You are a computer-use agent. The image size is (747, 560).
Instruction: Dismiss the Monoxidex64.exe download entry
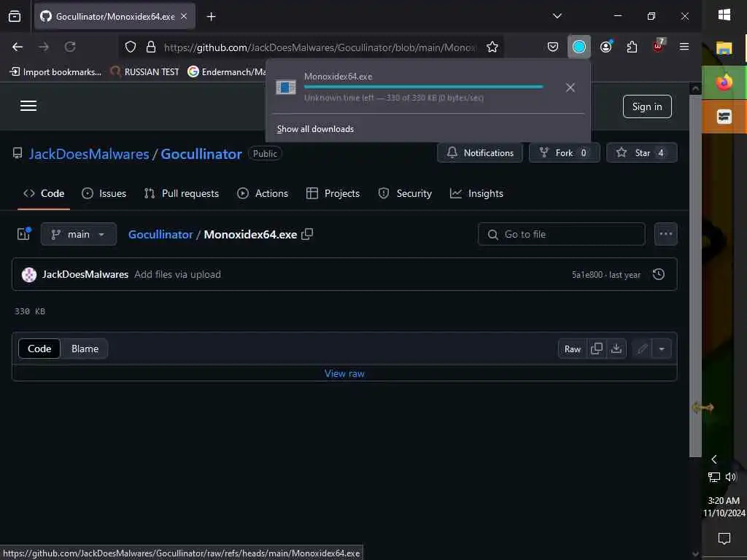pyautogui.click(x=570, y=87)
